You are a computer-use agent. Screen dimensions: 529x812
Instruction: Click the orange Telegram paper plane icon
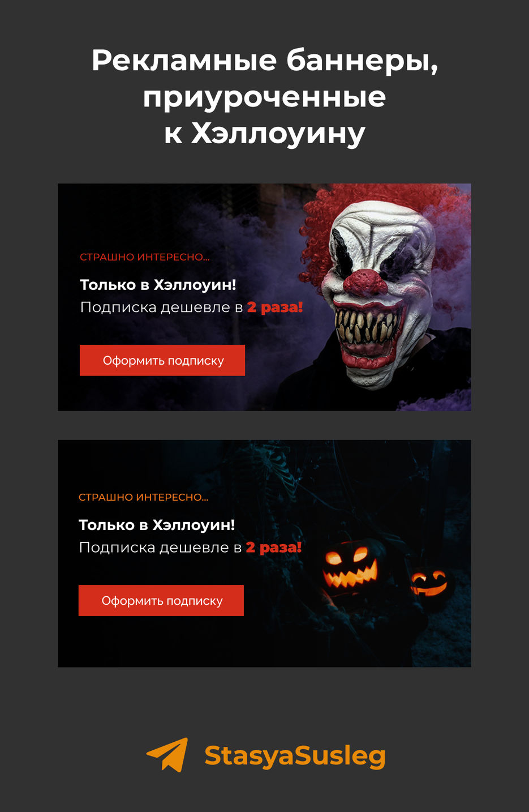167,755
